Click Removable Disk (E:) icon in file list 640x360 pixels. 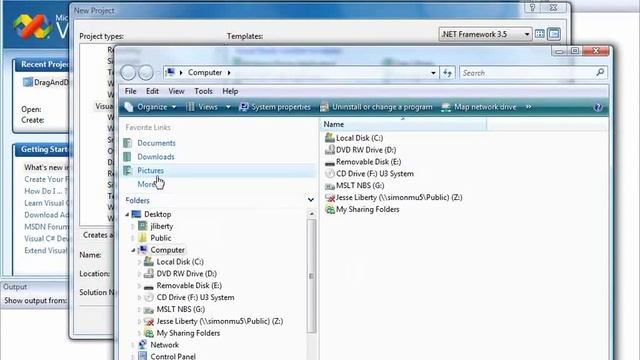[x=329, y=162]
